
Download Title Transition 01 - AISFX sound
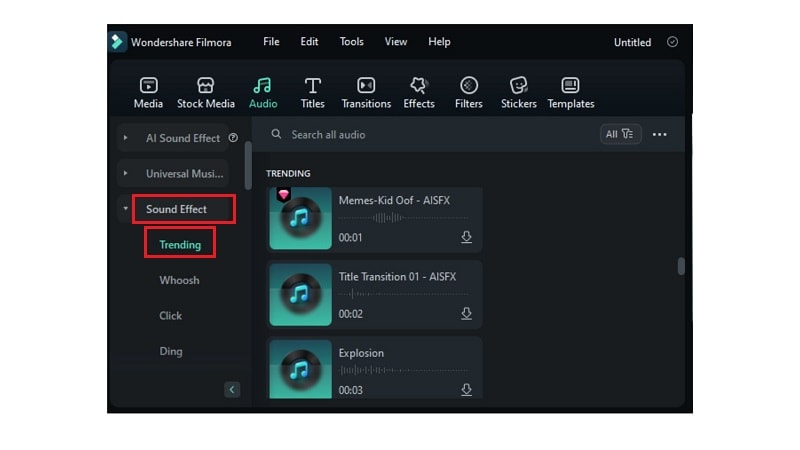click(x=466, y=314)
